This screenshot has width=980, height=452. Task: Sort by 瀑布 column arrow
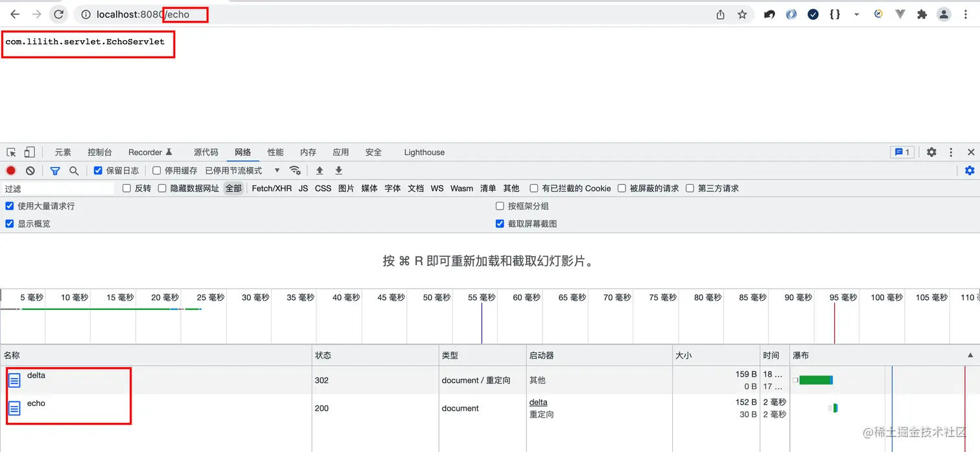[970, 355]
